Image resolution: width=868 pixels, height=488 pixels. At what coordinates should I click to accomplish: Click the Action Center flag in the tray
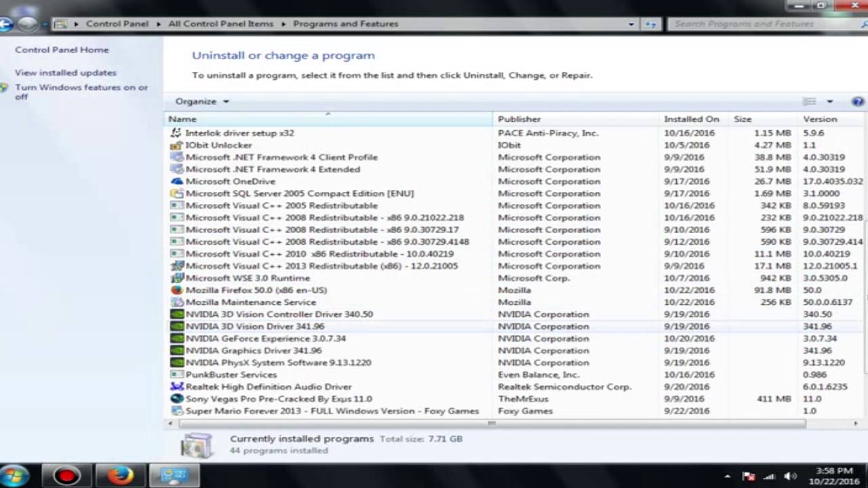(749, 476)
